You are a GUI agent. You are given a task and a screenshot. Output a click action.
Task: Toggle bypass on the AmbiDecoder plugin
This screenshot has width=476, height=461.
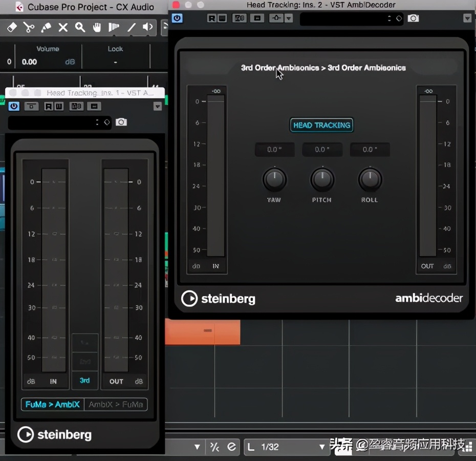click(x=177, y=18)
